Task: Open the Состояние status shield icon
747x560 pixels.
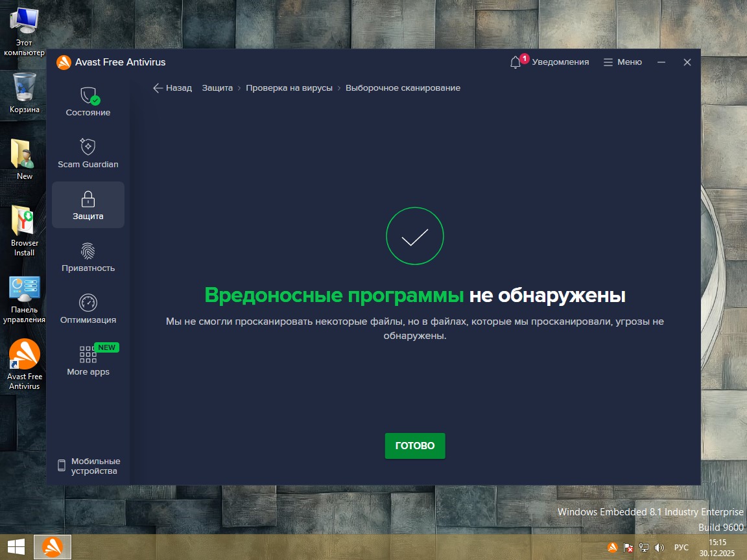Action: pyautogui.click(x=88, y=97)
